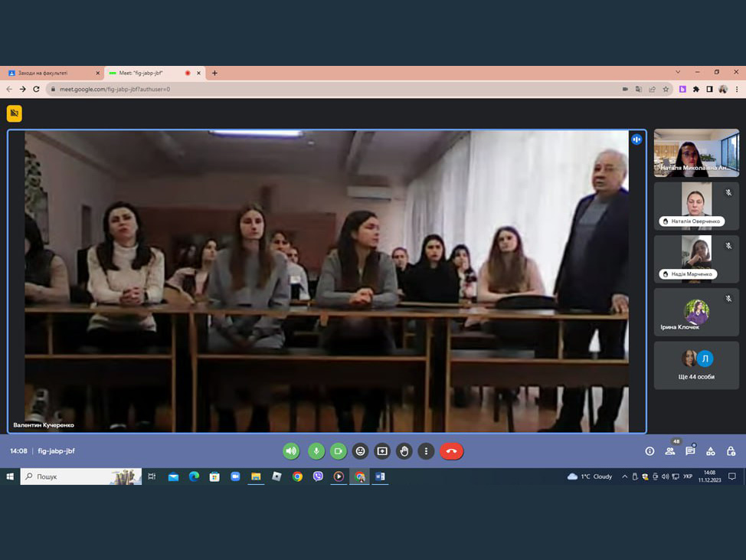Image resolution: width=746 pixels, height=560 pixels.
Task: Toggle the speaker audio button
Action: [291, 451]
